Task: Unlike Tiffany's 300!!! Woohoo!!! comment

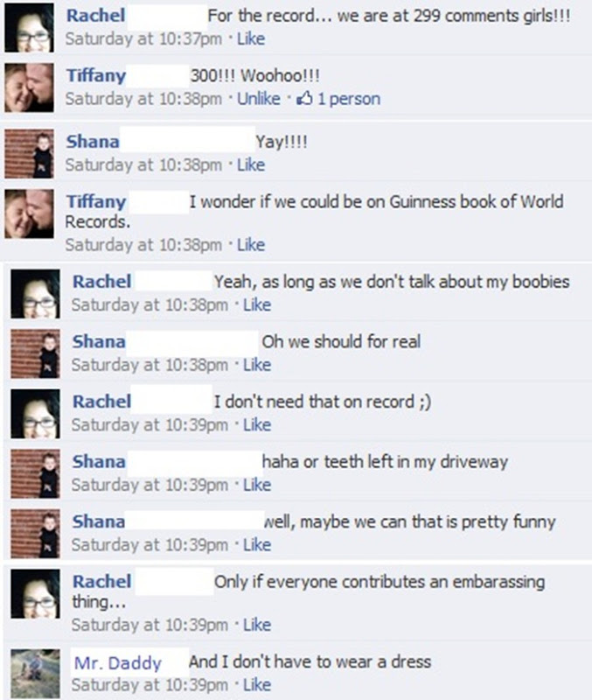Action: pyautogui.click(x=259, y=99)
